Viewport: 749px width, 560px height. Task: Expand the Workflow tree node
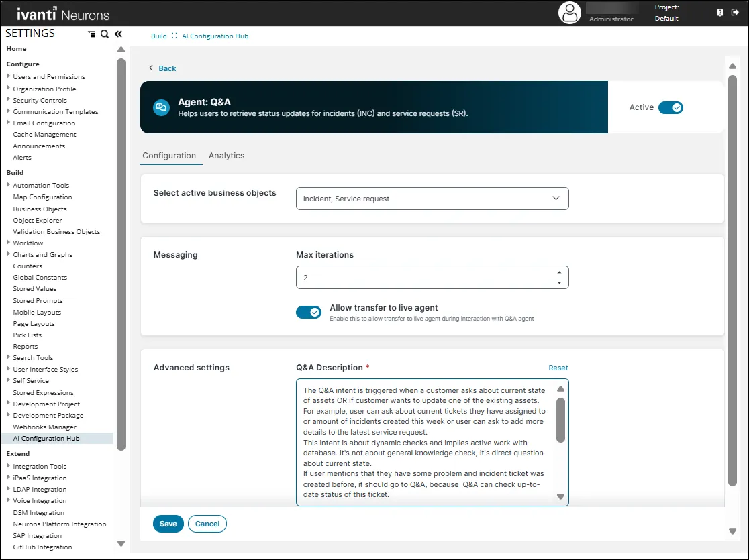pos(8,243)
